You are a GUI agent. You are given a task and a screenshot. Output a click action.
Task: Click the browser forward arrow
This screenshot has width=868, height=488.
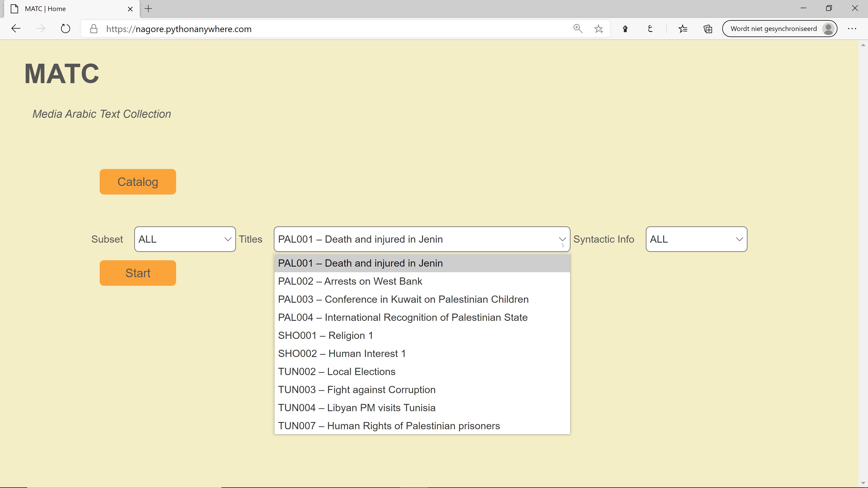(40, 29)
